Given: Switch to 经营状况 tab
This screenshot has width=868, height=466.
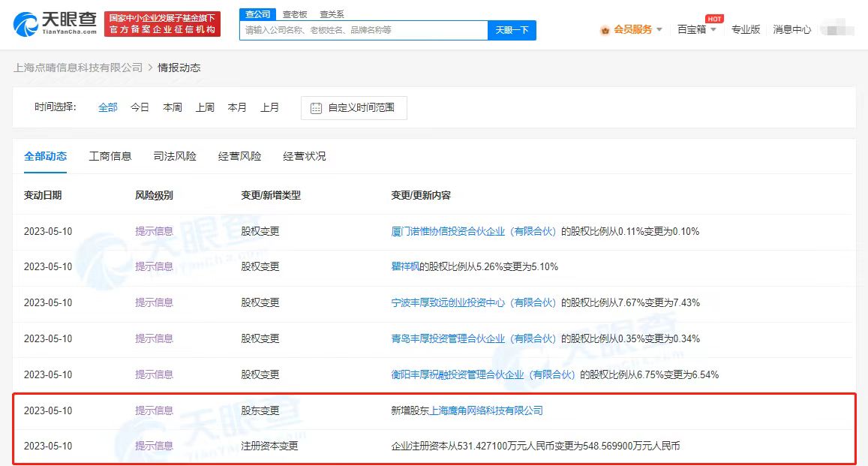Looking at the screenshot, I should [x=305, y=157].
